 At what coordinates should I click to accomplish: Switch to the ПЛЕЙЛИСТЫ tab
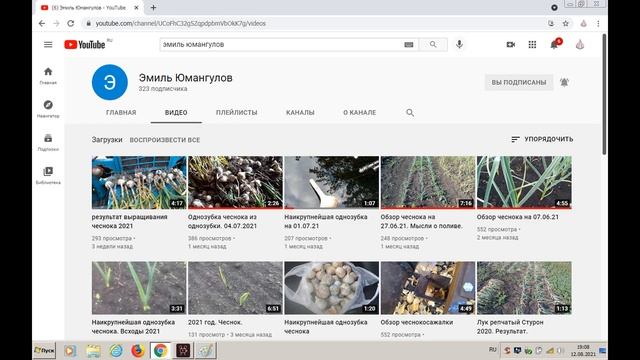236,113
